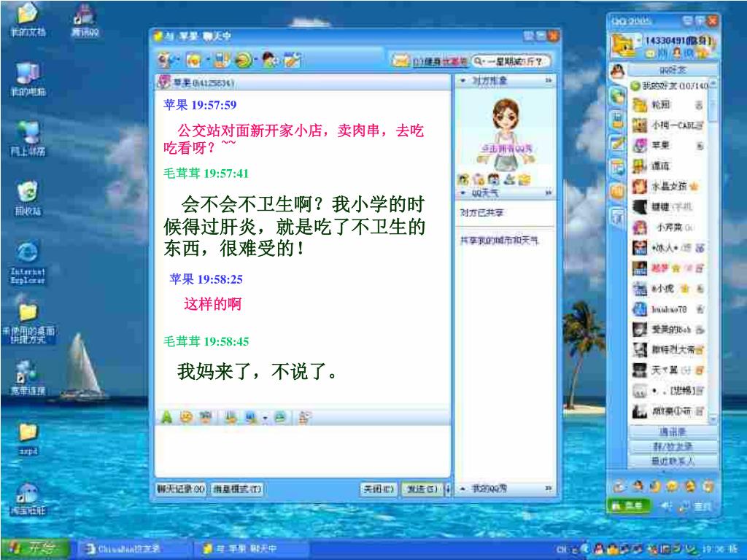Click first icon in QQ bottom shortcut row
This screenshot has width=747, height=560.
[618, 486]
